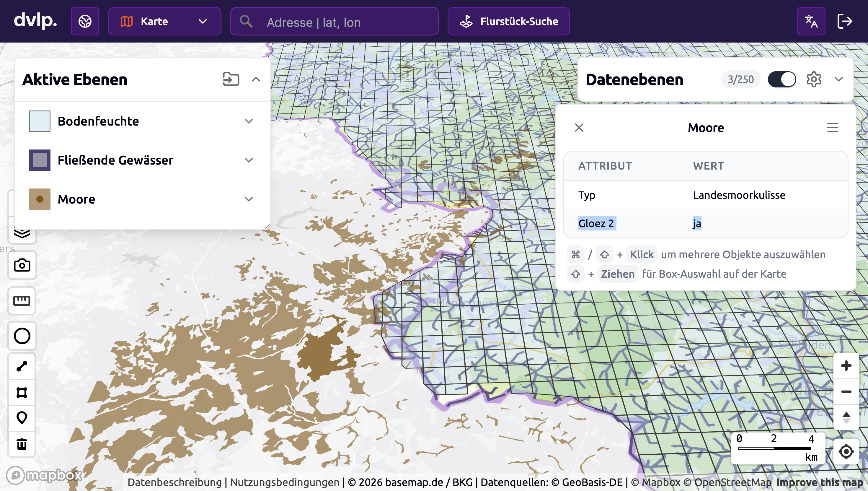Image resolution: width=868 pixels, height=491 pixels.
Task: Click the locate me geolocation button
Action: 846,451
